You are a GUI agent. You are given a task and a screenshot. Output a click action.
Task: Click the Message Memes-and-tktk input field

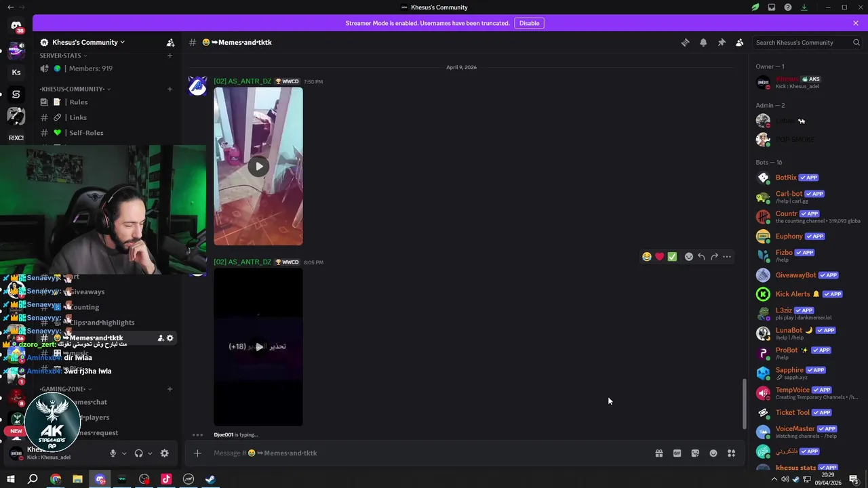pyautogui.click(x=427, y=453)
